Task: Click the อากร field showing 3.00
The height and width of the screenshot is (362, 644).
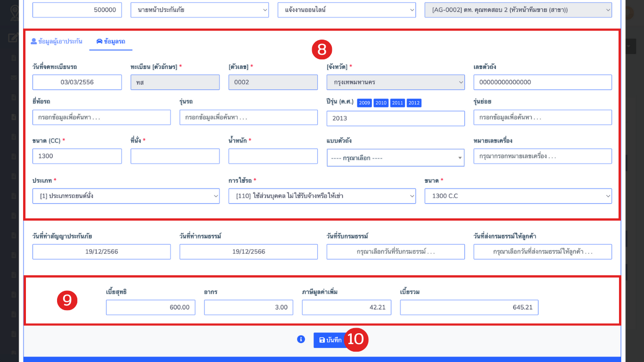Action: pos(248,307)
